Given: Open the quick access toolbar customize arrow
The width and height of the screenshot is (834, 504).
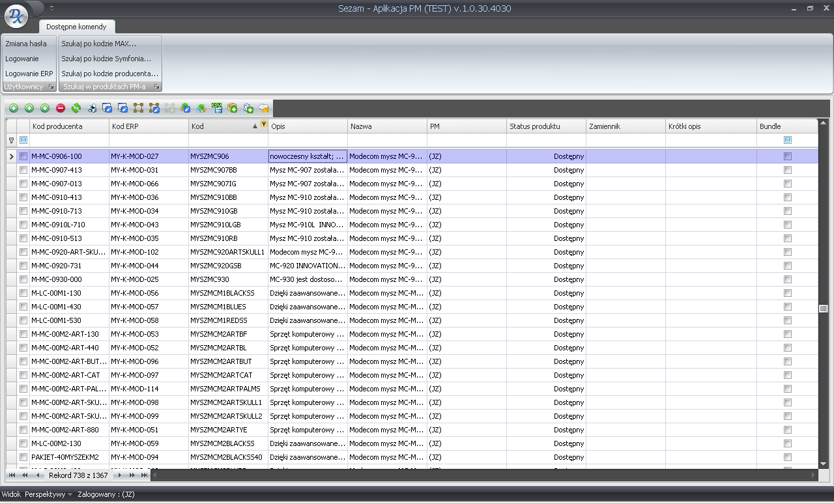Looking at the screenshot, I should click(x=51, y=8).
